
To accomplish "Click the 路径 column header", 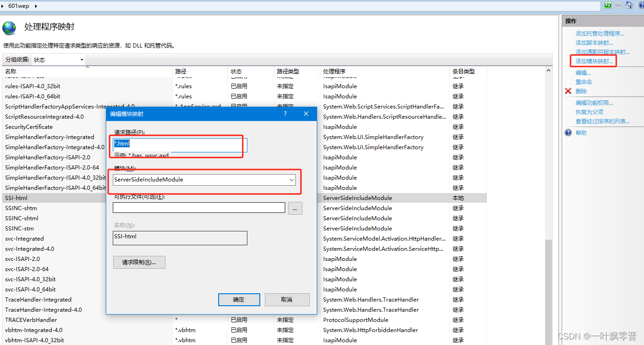I will 200,71.
